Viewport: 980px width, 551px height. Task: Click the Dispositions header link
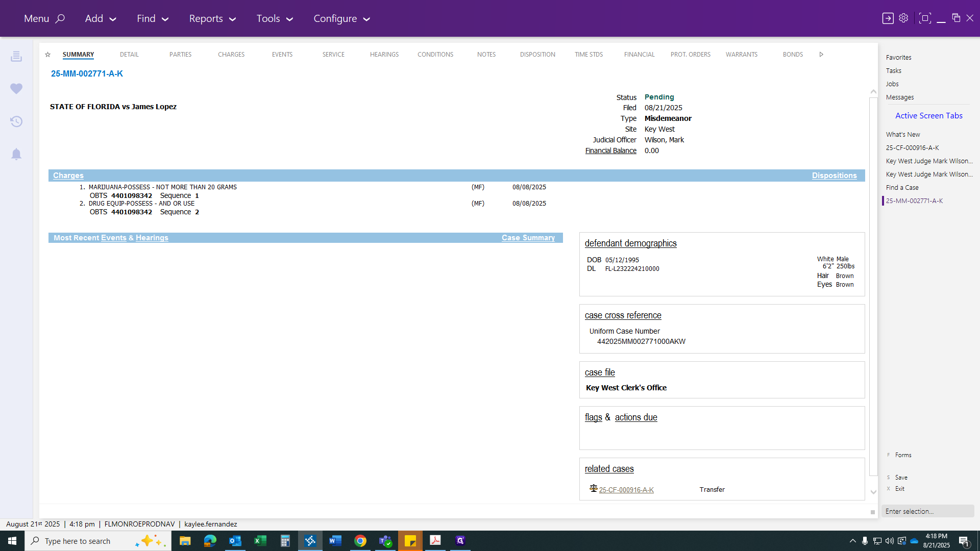point(834,176)
